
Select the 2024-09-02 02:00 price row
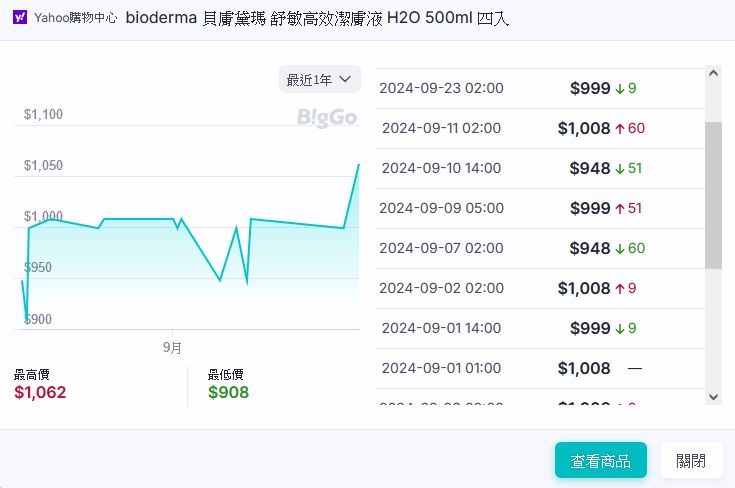coord(540,288)
